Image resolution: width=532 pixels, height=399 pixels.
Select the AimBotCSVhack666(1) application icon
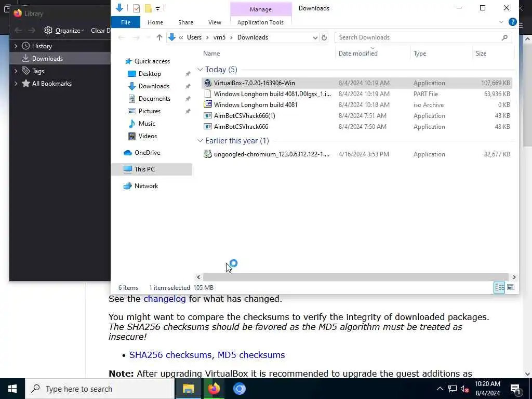click(208, 116)
